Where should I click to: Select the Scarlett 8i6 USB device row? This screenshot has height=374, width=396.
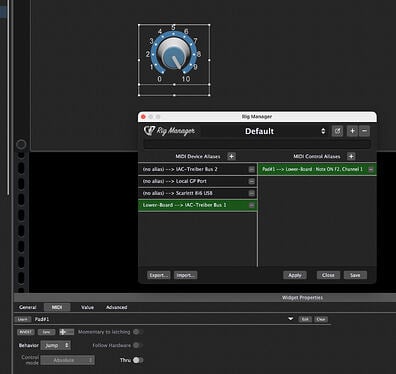tap(198, 193)
